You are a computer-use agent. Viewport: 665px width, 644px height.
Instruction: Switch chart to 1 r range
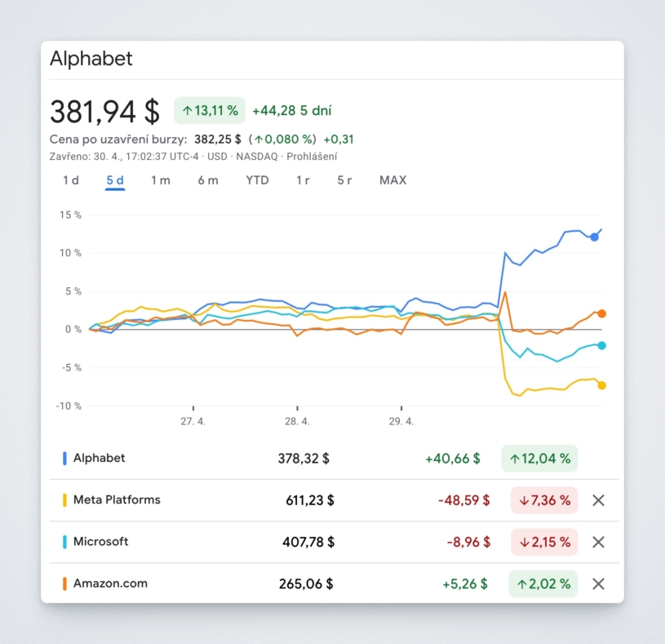pyautogui.click(x=303, y=180)
